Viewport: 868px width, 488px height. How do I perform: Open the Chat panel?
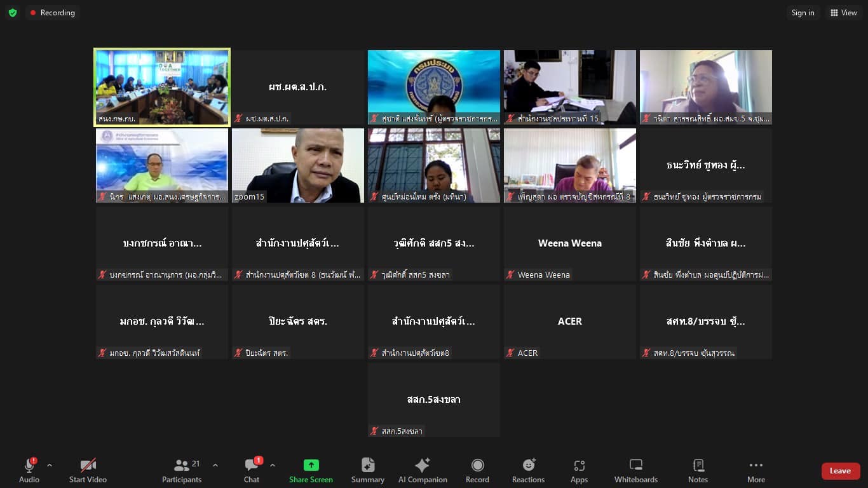252,471
